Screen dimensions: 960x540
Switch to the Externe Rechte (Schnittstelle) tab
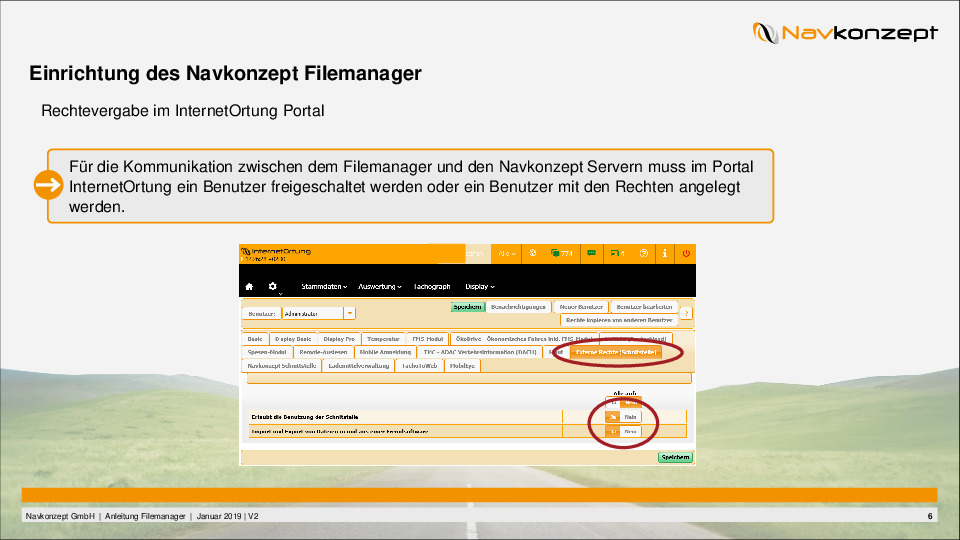(616, 352)
